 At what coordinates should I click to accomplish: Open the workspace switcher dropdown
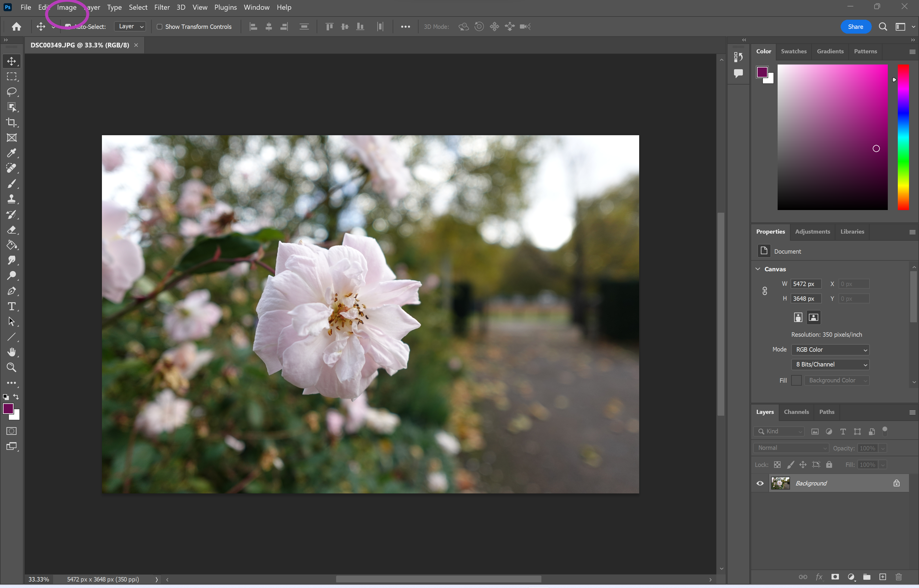[903, 26]
